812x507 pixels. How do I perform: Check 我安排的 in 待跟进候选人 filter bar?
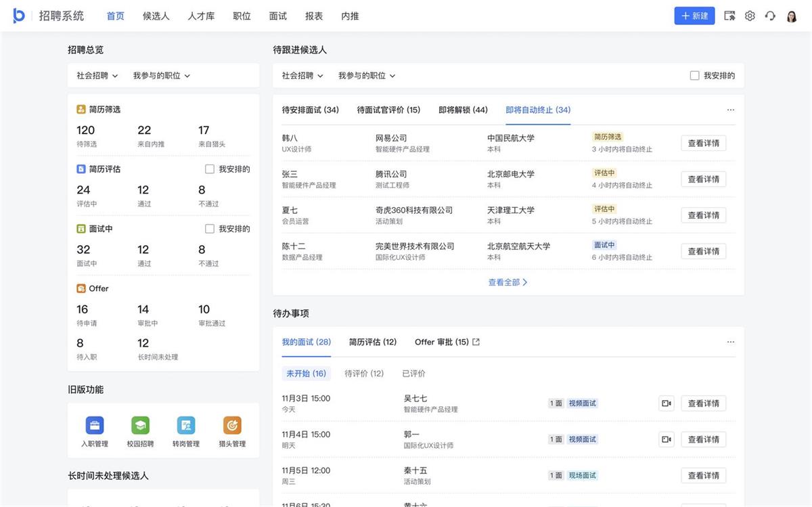(694, 76)
